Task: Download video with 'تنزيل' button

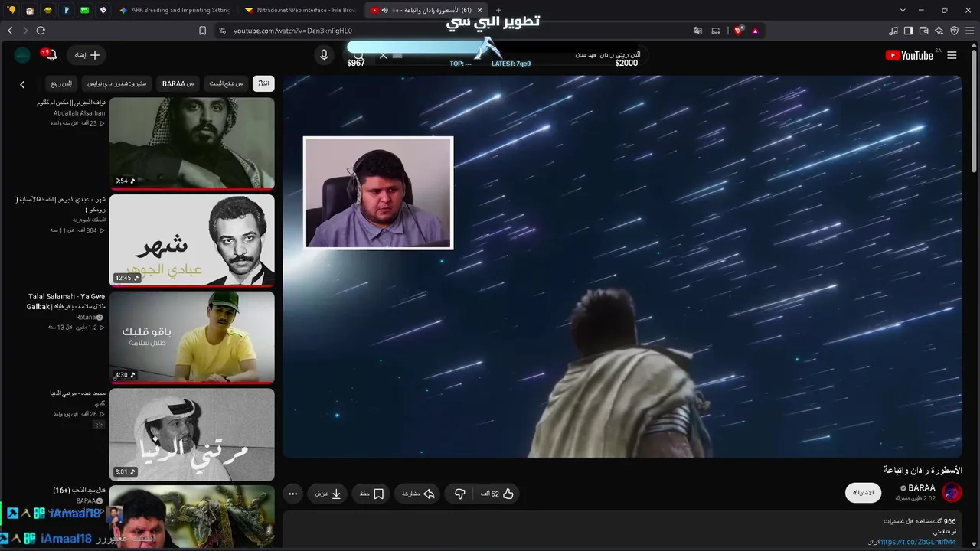Action: 328,494
